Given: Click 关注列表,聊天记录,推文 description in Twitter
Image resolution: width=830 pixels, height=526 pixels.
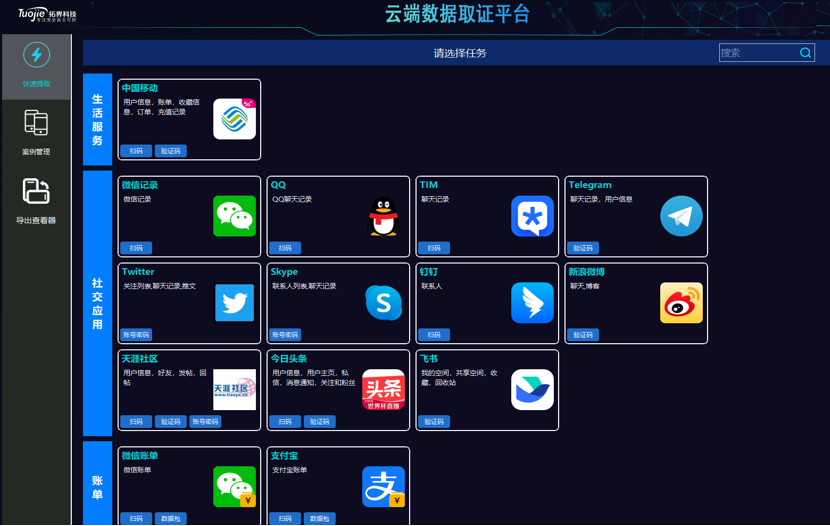Looking at the screenshot, I should [159, 286].
